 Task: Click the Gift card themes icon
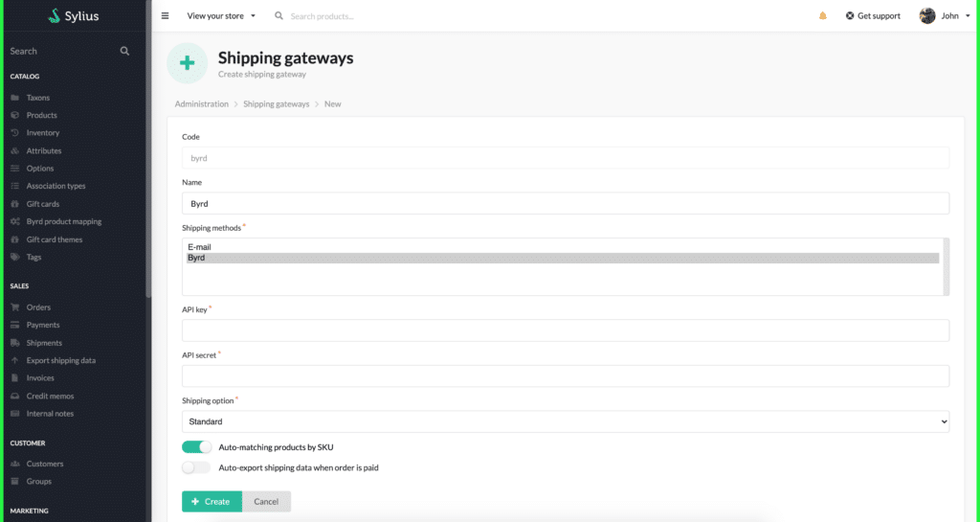click(x=15, y=239)
